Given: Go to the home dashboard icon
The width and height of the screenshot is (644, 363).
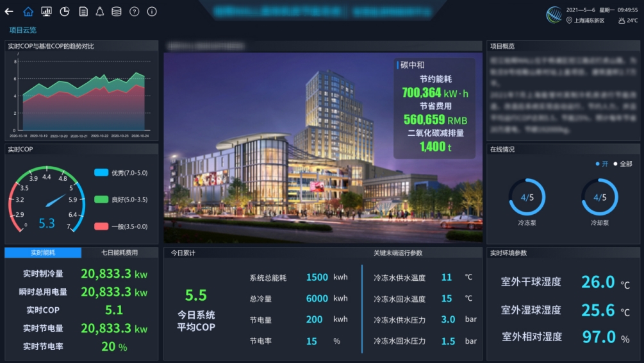Looking at the screenshot, I should tap(28, 12).
